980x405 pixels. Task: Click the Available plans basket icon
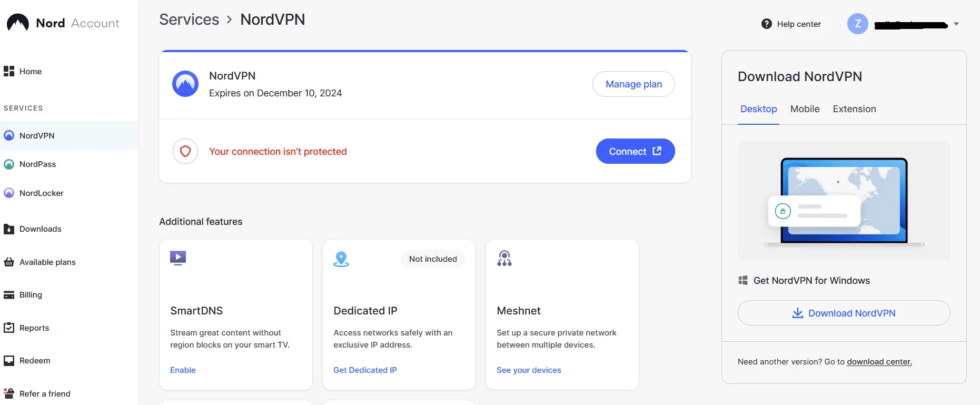[x=9, y=262]
